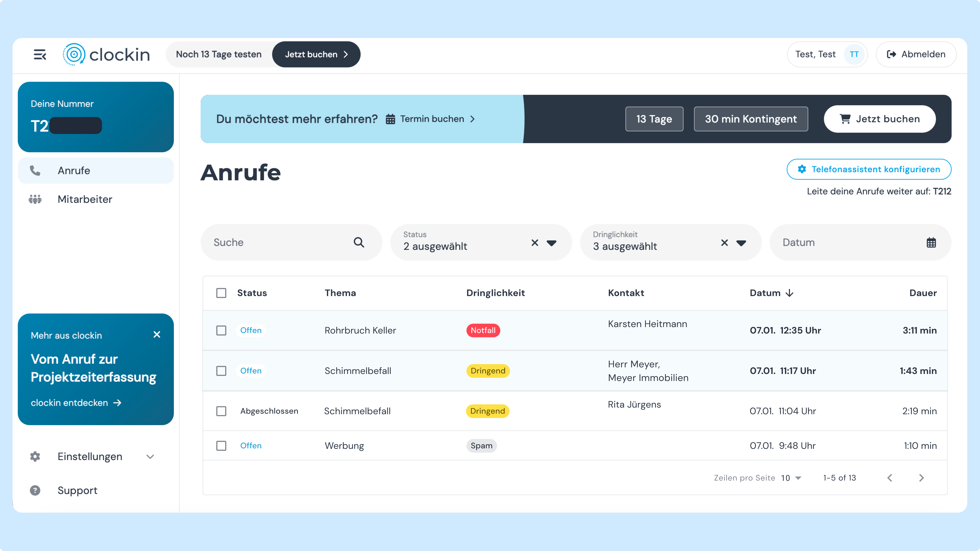Open the Mitarbeiter page in sidebar

click(x=95, y=199)
